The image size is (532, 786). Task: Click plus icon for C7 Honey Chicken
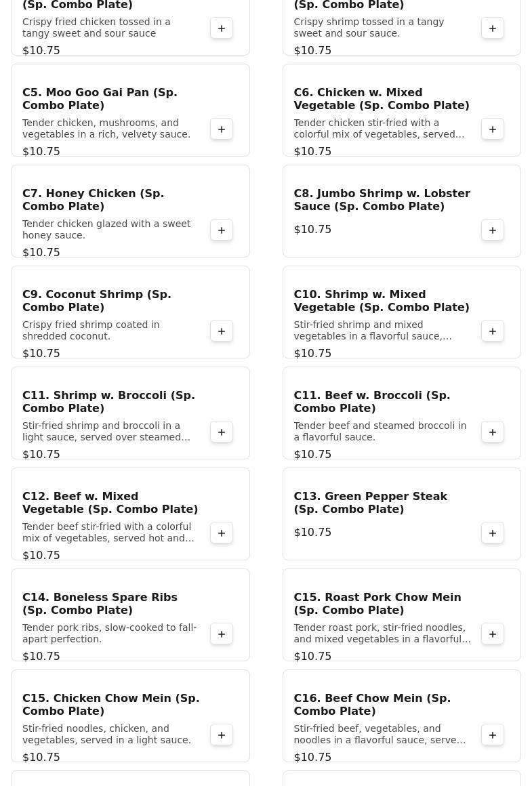tap(222, 230)
